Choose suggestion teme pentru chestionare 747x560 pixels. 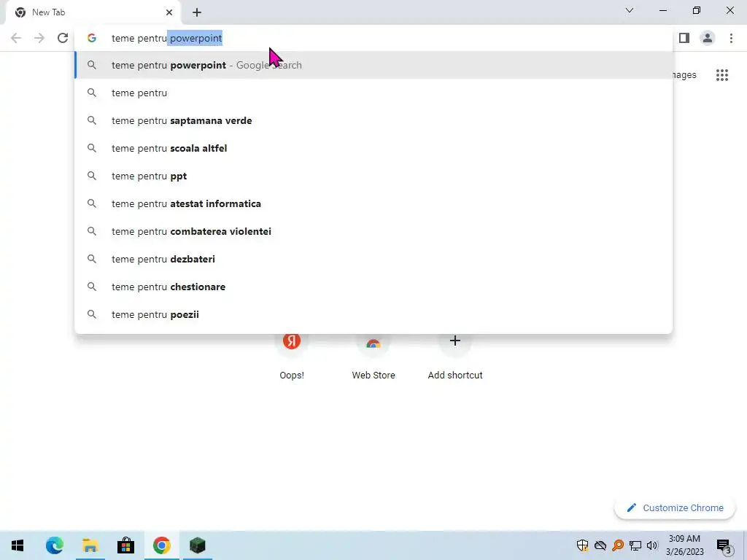point(374,287)
